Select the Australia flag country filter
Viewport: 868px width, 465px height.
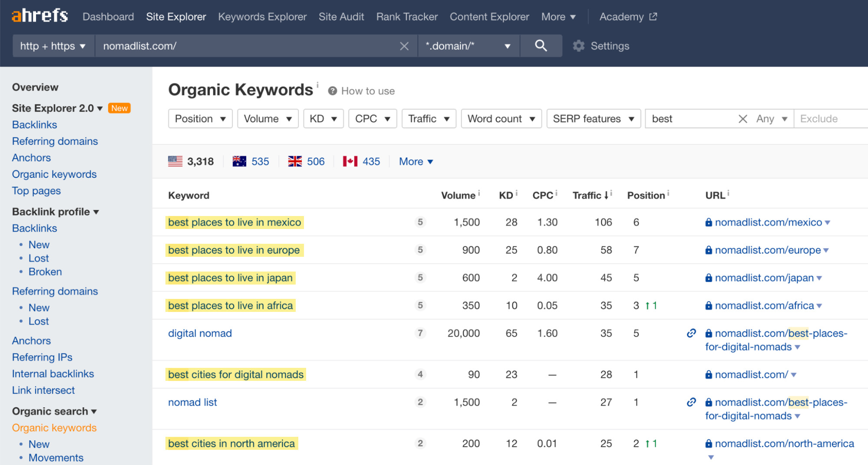251,161
